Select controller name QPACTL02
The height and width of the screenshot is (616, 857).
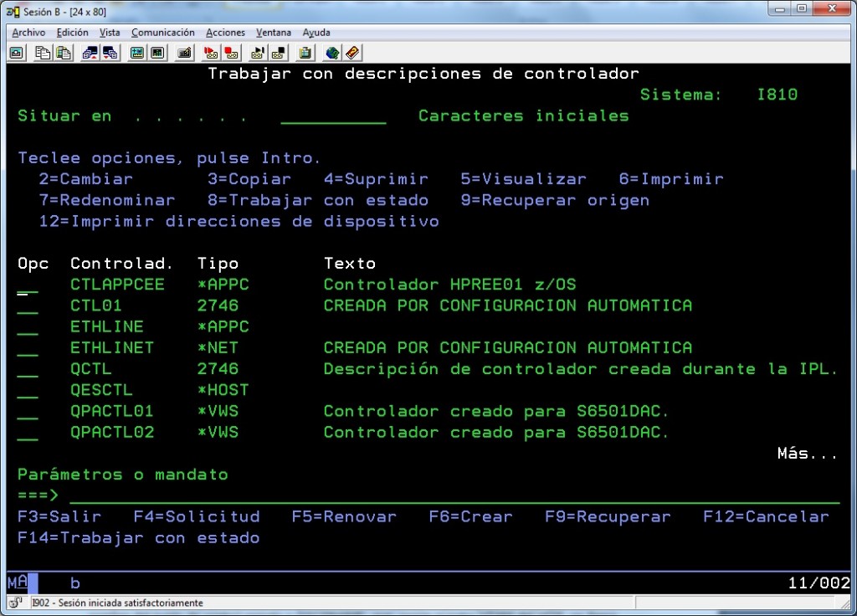[112, 433]
